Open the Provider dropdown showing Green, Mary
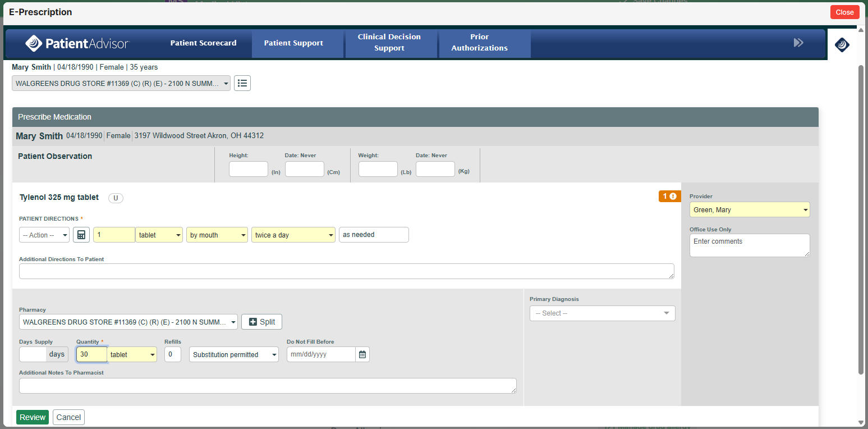 click(749, 209)
